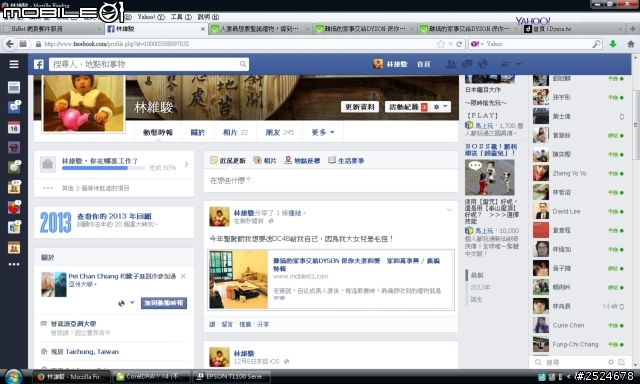Image resolution: width=640 pixels, height=384 pixels.
Task: Click 活動紀錄 button on cover
Action: click(407, 107)
